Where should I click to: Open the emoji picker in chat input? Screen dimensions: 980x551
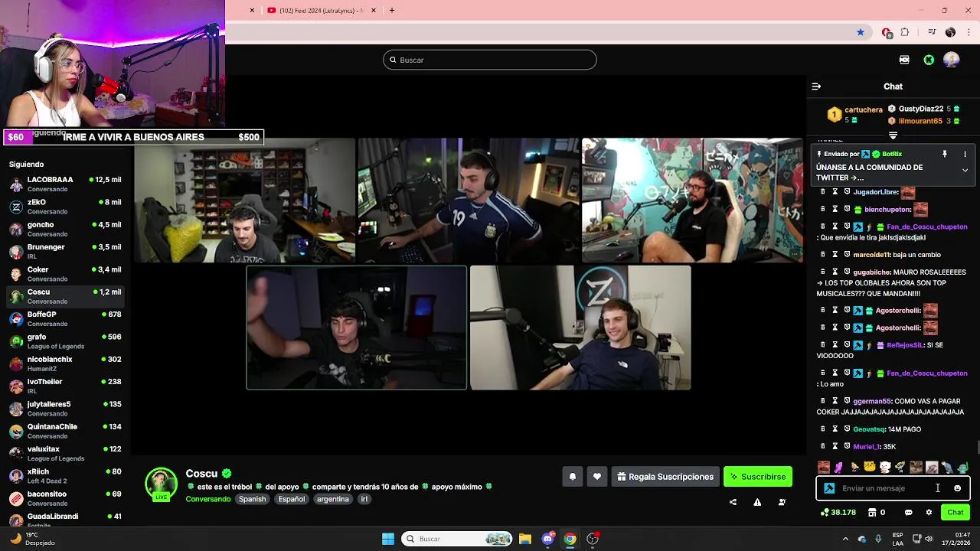pos(957,488)
